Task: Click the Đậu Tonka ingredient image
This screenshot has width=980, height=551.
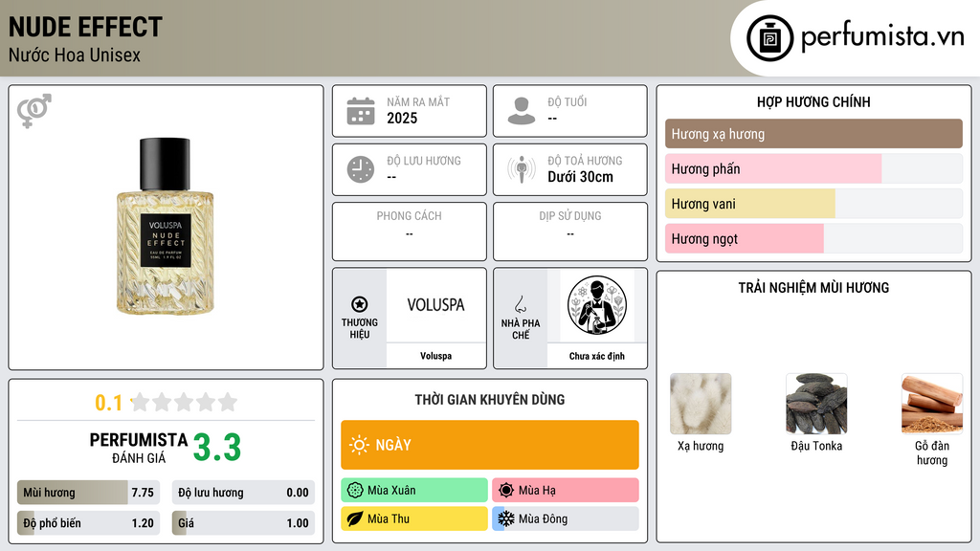Action: tap(816, 404)
